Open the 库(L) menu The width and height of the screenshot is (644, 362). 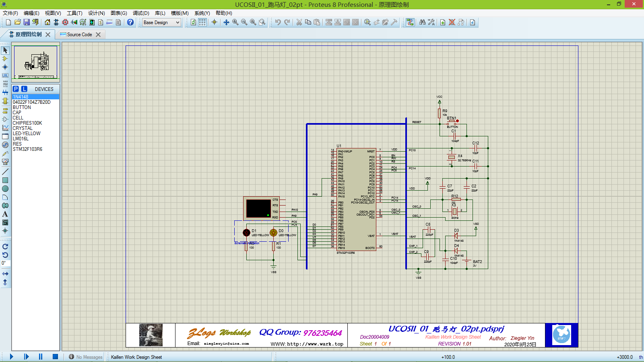coord(159,13)
